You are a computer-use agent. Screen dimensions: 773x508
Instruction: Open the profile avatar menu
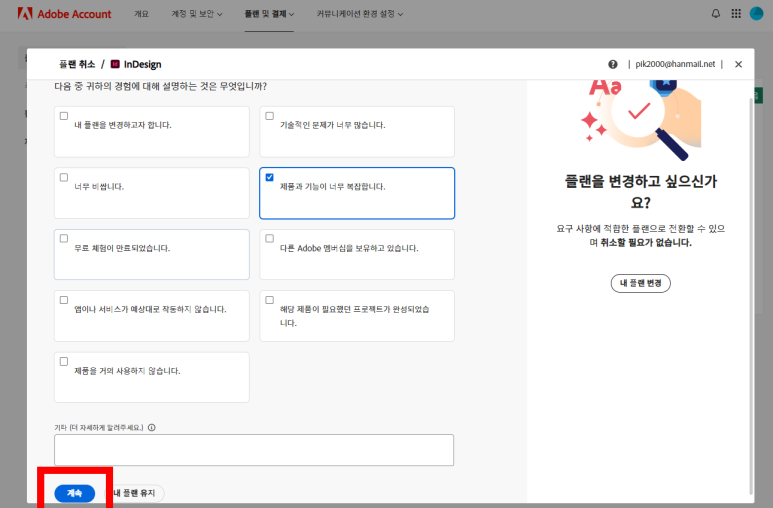coord(756,13)
